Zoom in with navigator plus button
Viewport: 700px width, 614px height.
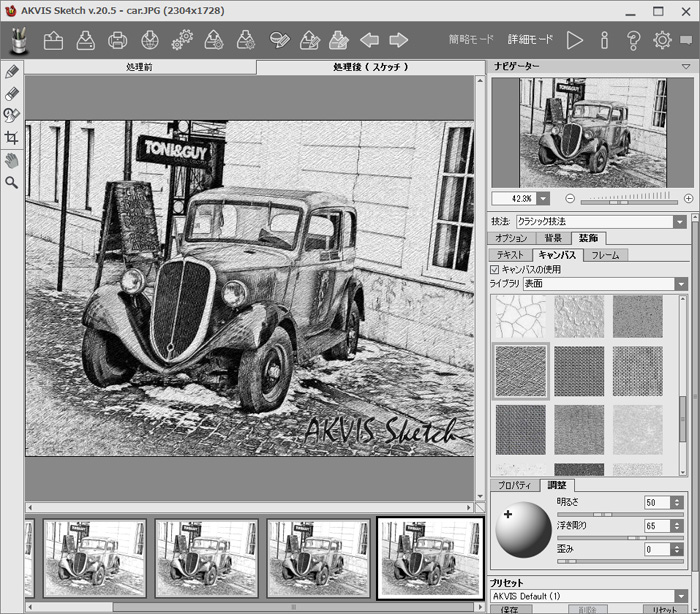click(688, 198)
